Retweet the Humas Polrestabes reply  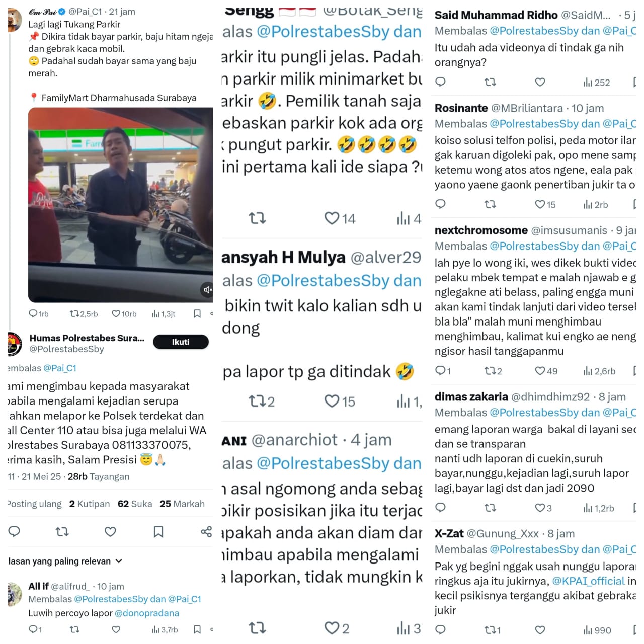[x=62, y=532]
